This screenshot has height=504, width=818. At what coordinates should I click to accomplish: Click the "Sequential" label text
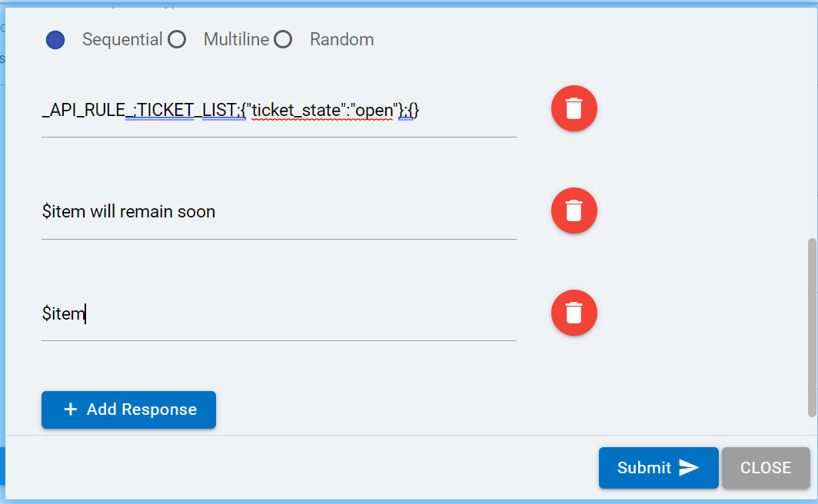point(122,40)
